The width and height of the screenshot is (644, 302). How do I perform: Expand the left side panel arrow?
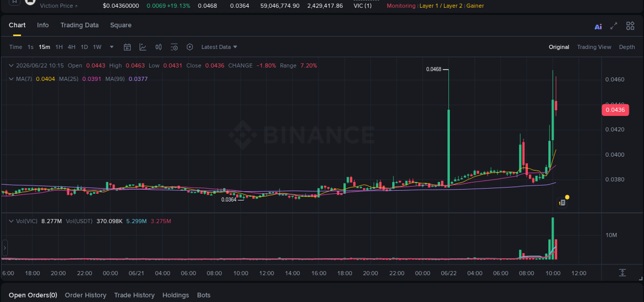pos(5,248)
